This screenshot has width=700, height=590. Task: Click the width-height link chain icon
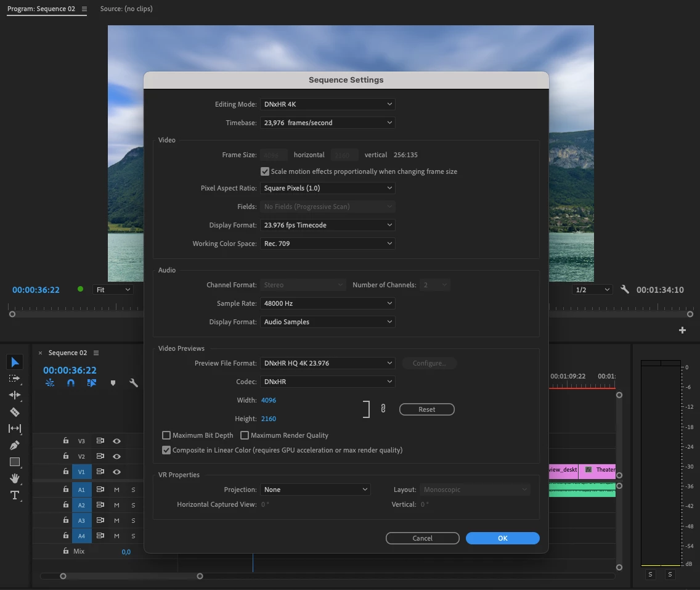383,409
